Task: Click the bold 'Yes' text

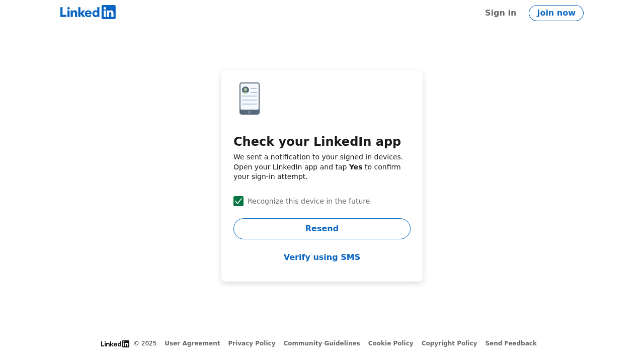Action: click(356, 167)
